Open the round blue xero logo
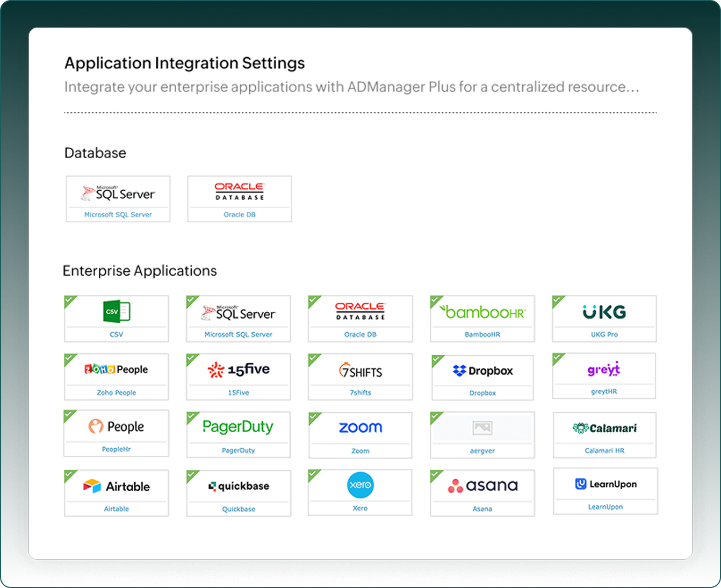 coord(360,485)
